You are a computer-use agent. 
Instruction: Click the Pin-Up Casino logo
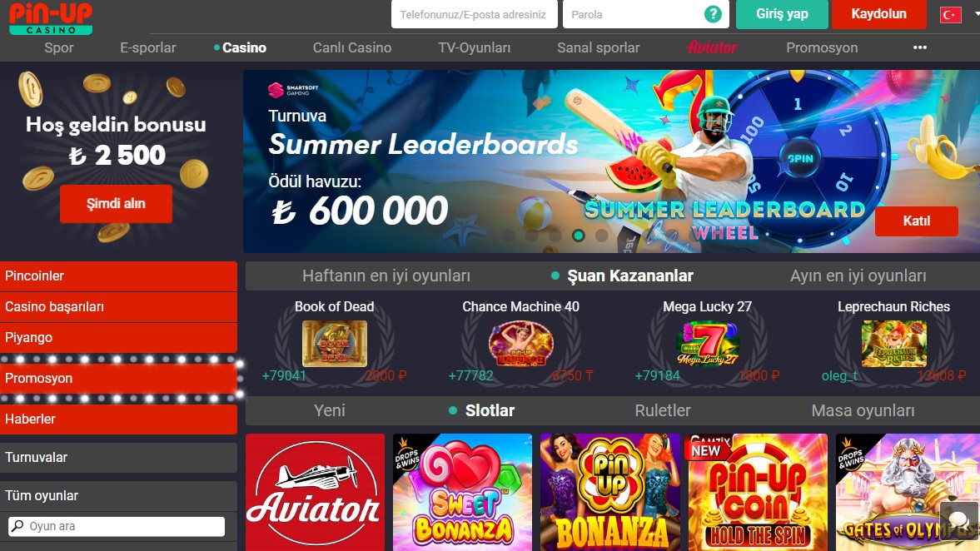pyautogui.click(x=52, y=18)
